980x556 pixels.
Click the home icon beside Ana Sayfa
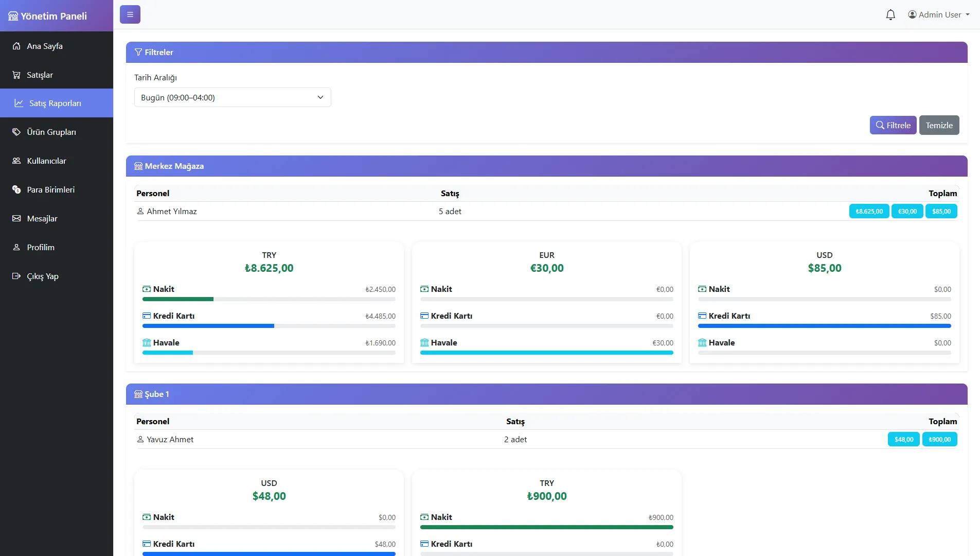click(x=16, y=46)
